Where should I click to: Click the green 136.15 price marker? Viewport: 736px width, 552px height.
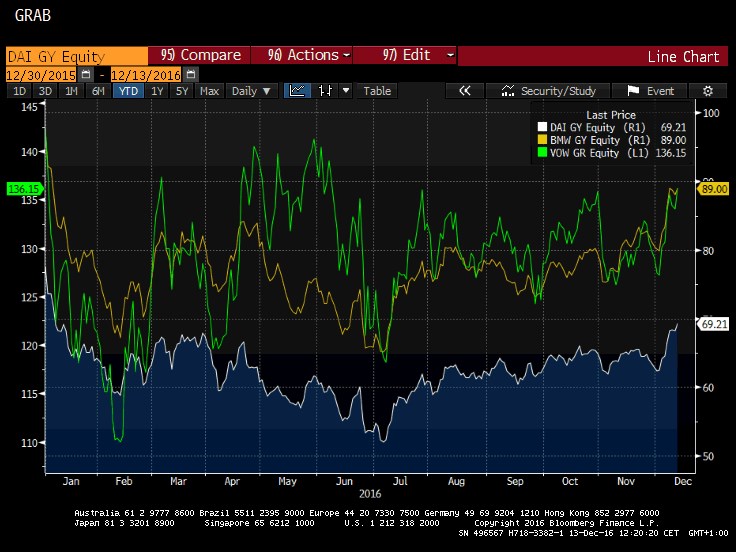pyautogui.click(x=24, y=189)
